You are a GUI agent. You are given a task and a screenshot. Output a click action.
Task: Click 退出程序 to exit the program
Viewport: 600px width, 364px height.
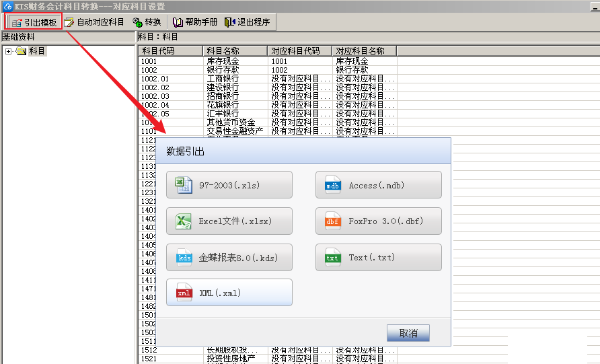click(x=248, y=22)
